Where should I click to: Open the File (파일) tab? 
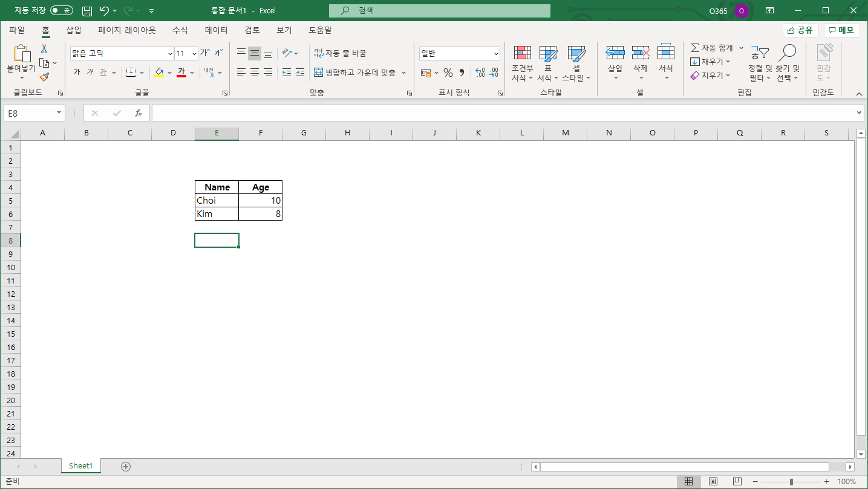click(x=17, y=30)
